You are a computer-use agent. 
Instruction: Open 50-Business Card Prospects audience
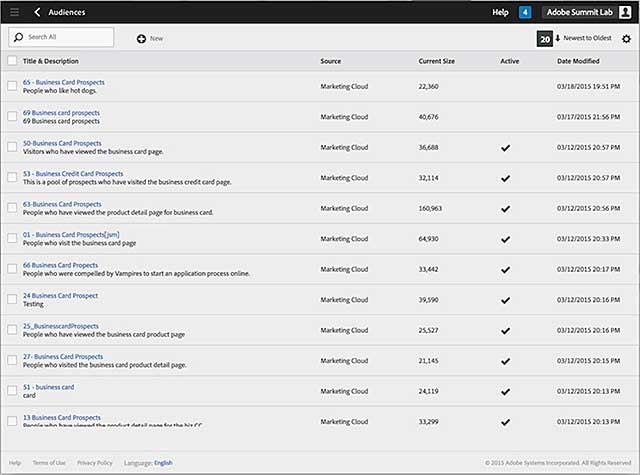tap(62, 143)
